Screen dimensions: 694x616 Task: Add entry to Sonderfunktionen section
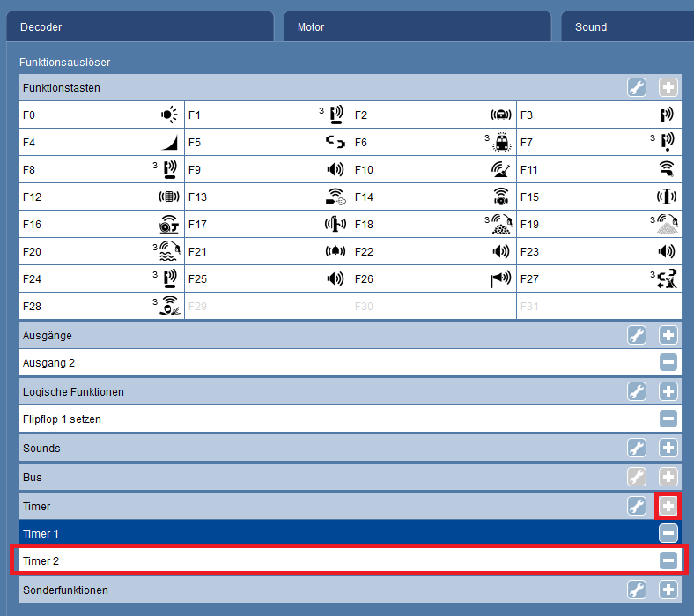668,590
